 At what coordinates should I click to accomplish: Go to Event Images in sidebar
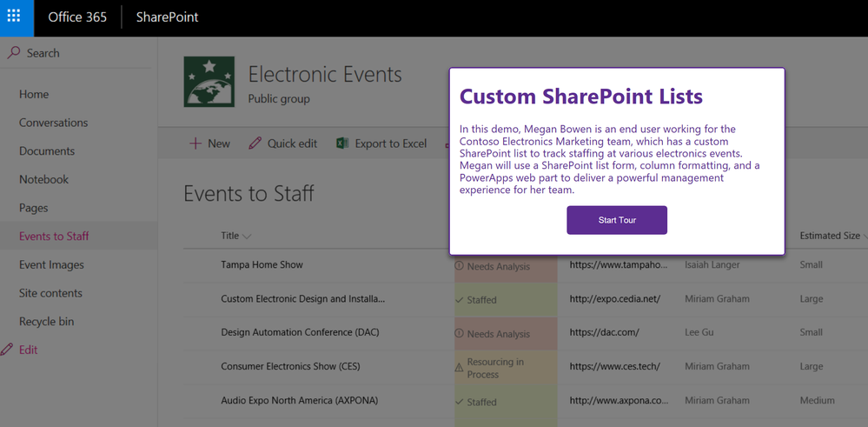pos(51,264)
